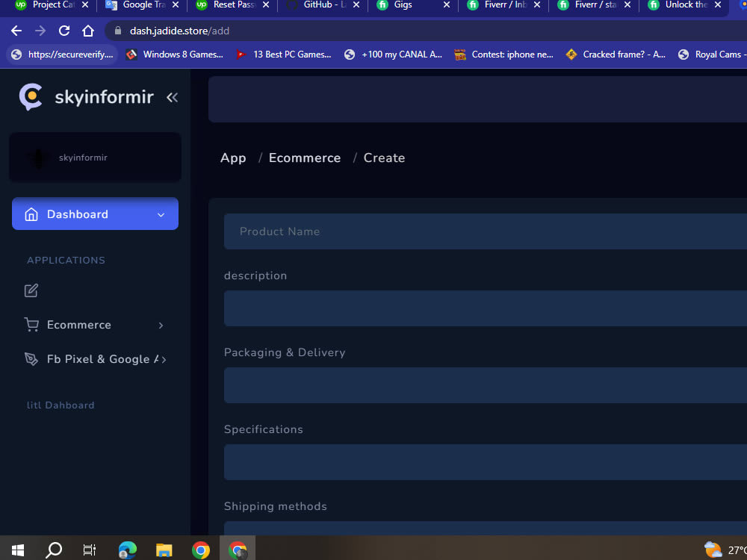The width and height of the screenshot is (747, 560).
Task: Click the APPLICATIONS section heading
Action: point(66,261)
